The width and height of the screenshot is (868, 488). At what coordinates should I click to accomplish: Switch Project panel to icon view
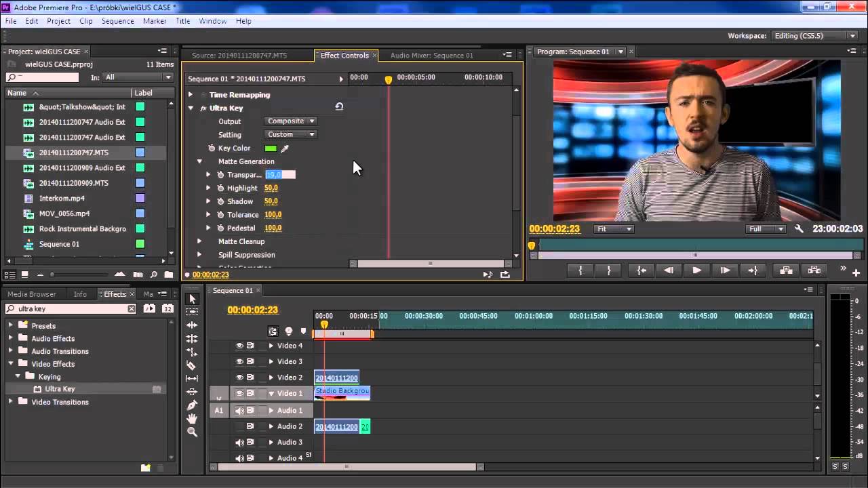25,274
